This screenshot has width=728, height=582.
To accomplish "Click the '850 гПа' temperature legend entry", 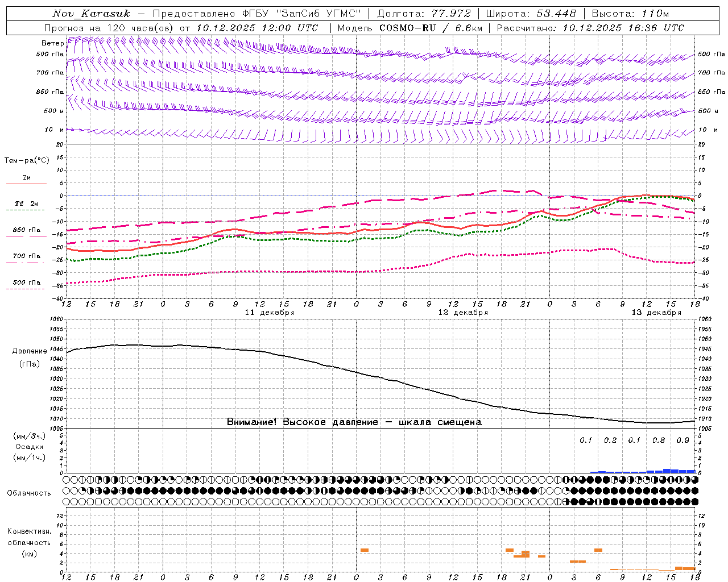I will tap(26, 230).
